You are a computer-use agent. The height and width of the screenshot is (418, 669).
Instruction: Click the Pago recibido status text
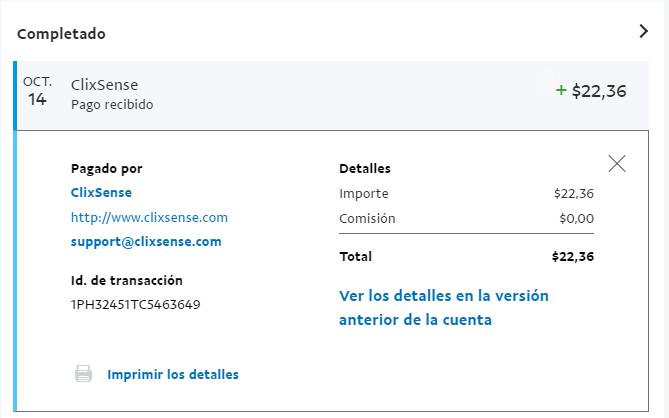click(x=112, y=104)
